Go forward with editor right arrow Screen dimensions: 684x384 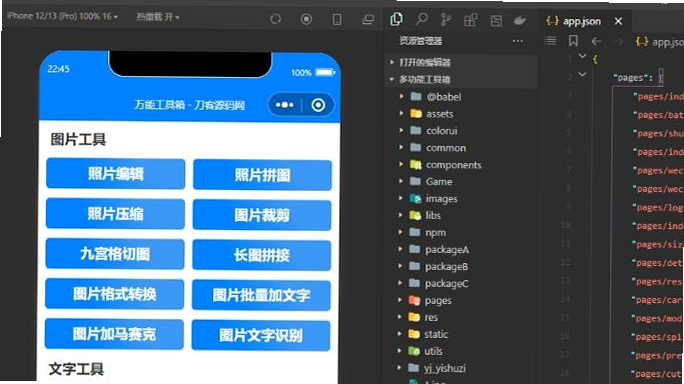618,41
